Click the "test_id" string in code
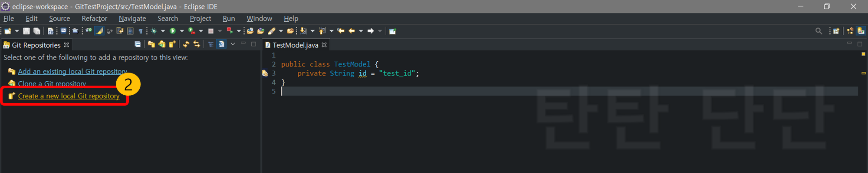868x173 pixels. pos(397,73)
